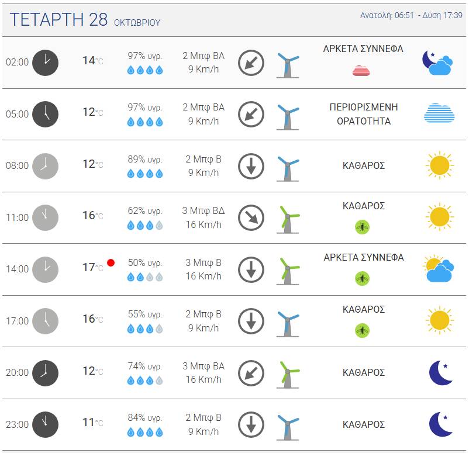This screenshot has height=453, width=476.
Task: Click the green wind turbine at 14:00
Action: click(x=288, y=271)
